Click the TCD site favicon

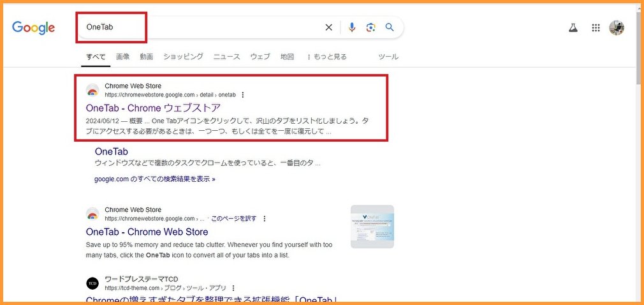click(92, 283)
